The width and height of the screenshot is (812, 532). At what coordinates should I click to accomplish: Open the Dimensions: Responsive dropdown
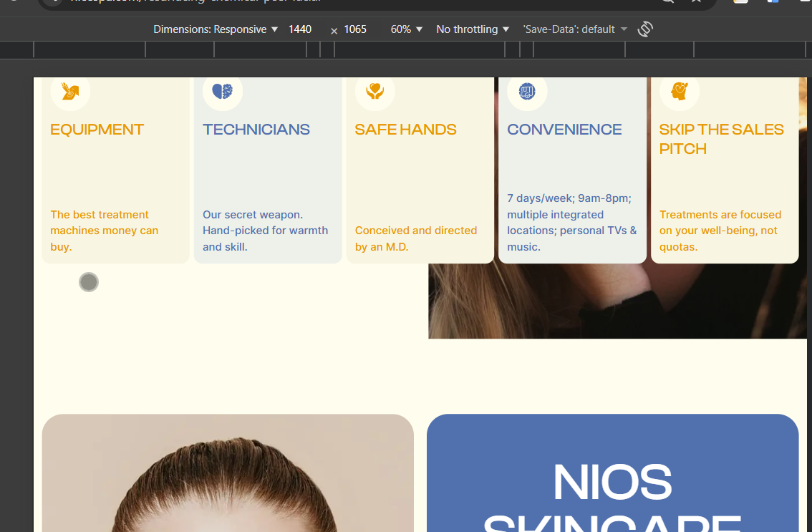(216, 29)
